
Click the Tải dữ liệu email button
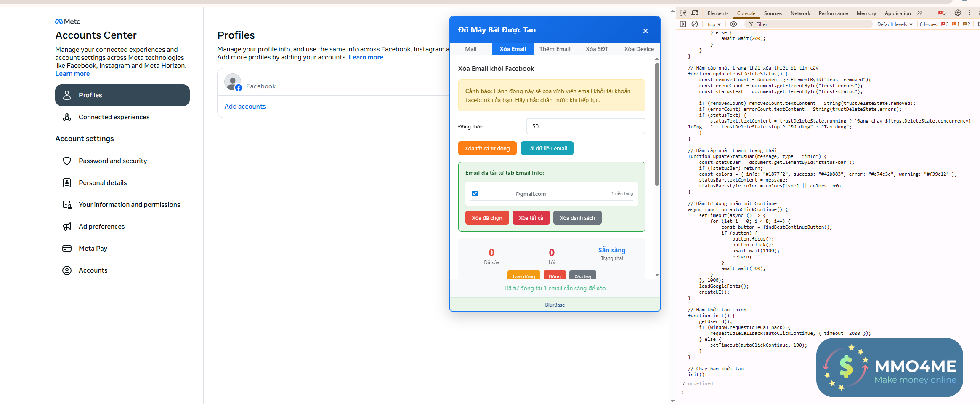pyautogui.click(x=547, y=148)
